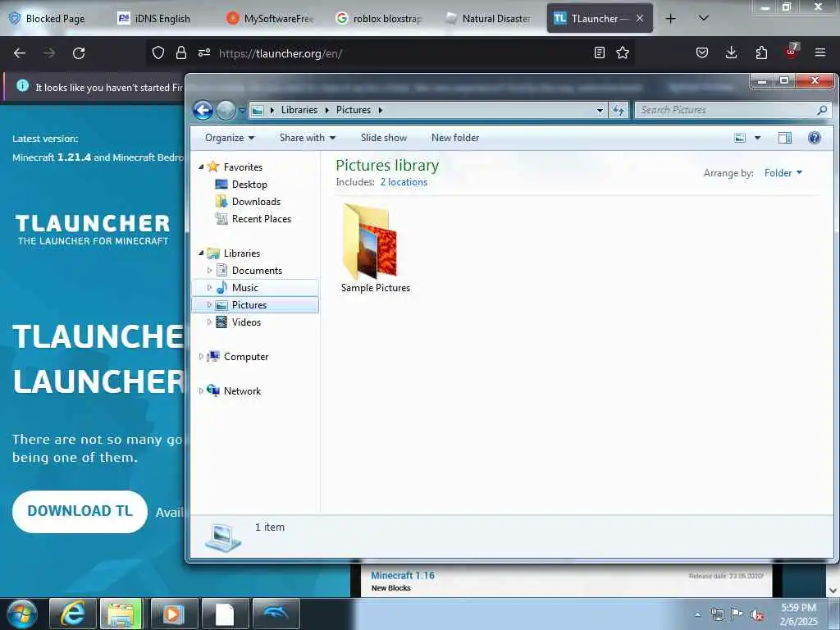This screenshot has width=840, height=630.
Task: Go back in Firefox
Action: 20,53
